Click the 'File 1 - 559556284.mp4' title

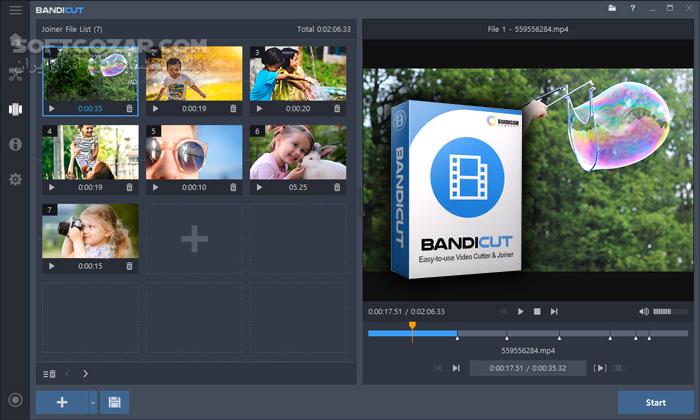(528, 29)
